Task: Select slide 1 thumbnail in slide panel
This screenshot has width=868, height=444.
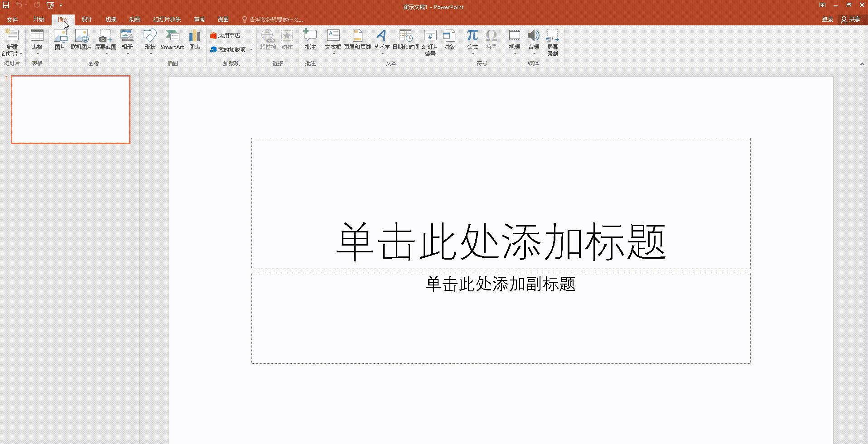Action: (70, 109)
